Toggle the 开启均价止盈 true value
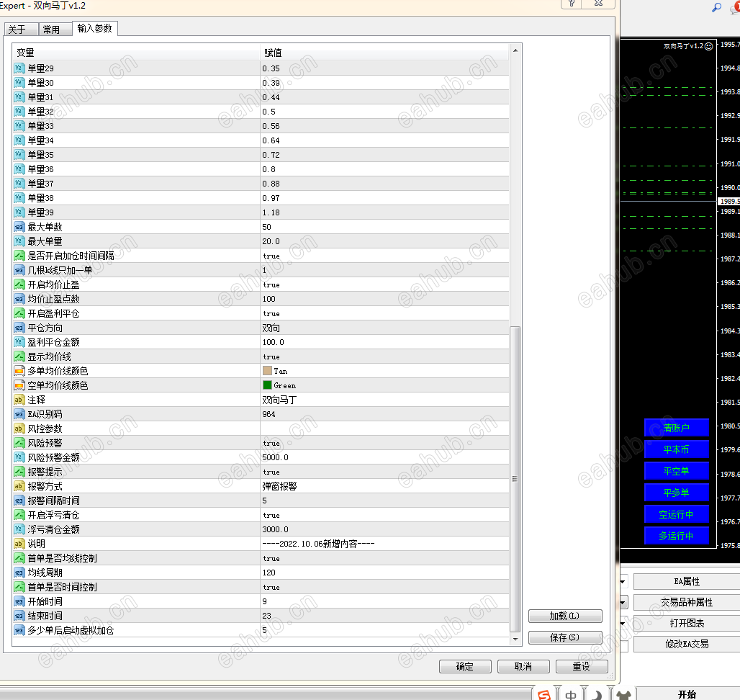The image size is (740, 700). [271, 284]
